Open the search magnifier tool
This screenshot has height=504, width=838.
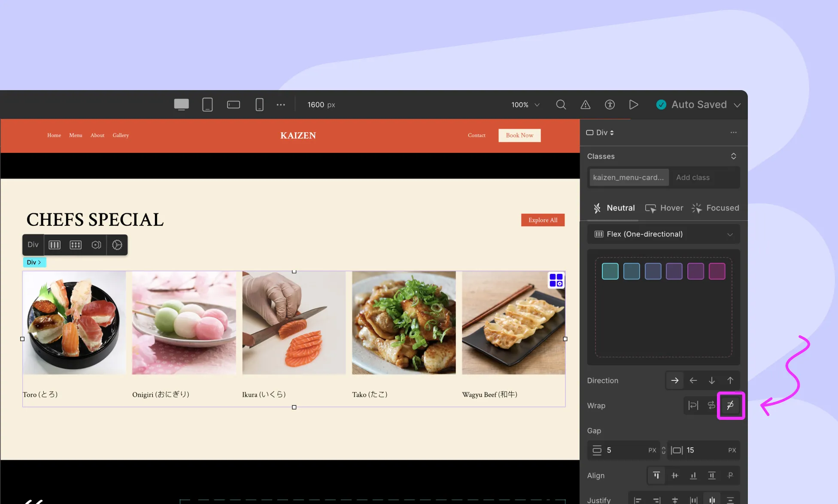pyautogui.click(x=561, y=104)
